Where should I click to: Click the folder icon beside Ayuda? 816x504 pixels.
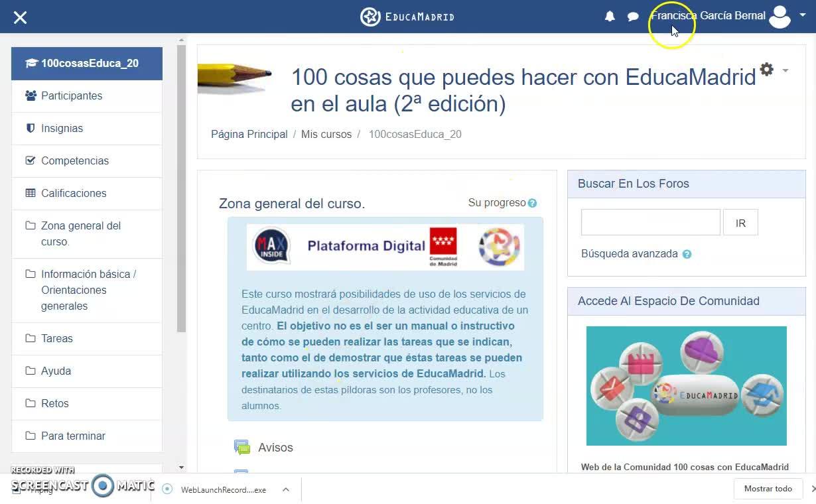(x=31, y=371)
